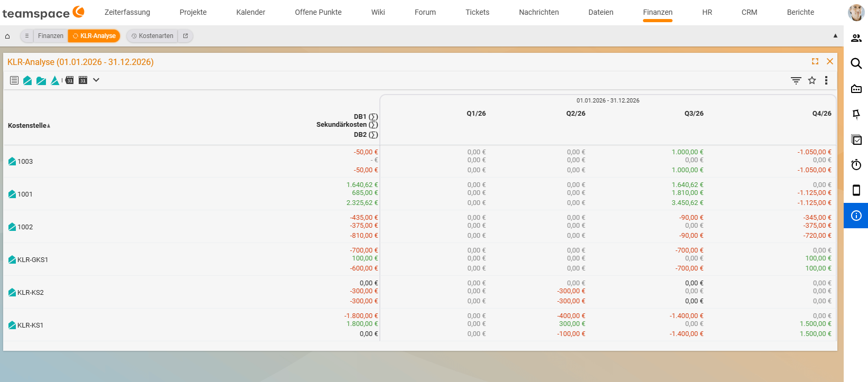Image resolution: width=868 pixels, height=382 pixels.
Task: Open the pin sidebar icon
Action: pyautogui.click(x=856, y=114)
